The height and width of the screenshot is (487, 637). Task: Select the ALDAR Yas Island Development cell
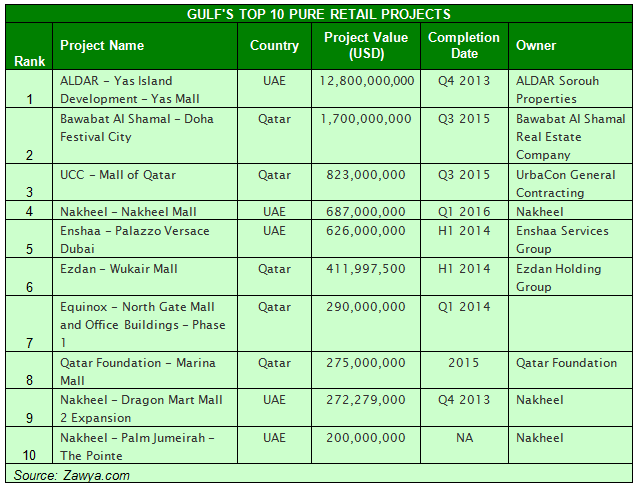tap(116, 90)
